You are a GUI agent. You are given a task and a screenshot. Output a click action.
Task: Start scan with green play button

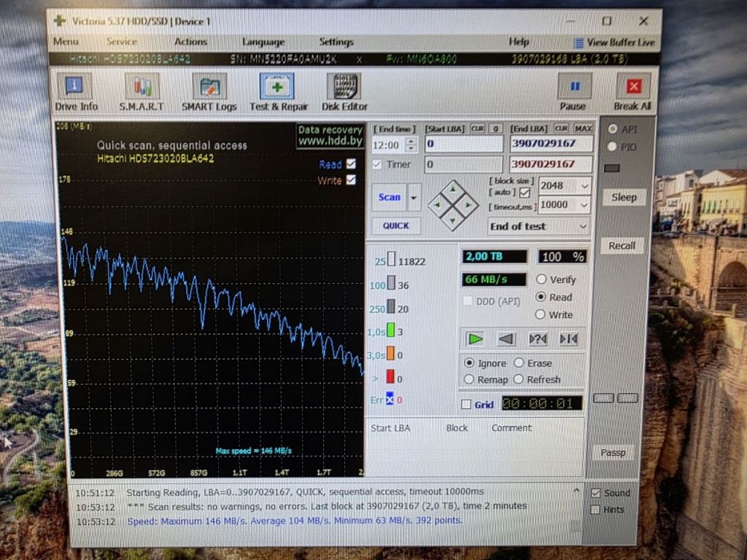point(474,338)
